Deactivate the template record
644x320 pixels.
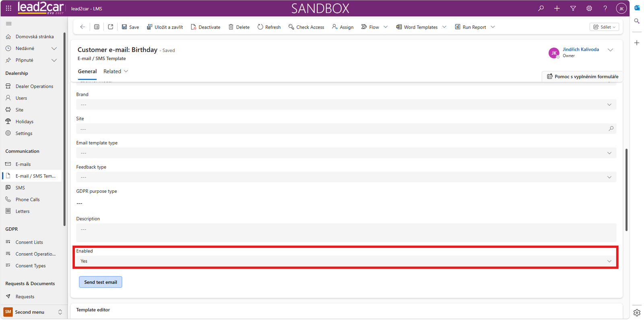point(206,27)
